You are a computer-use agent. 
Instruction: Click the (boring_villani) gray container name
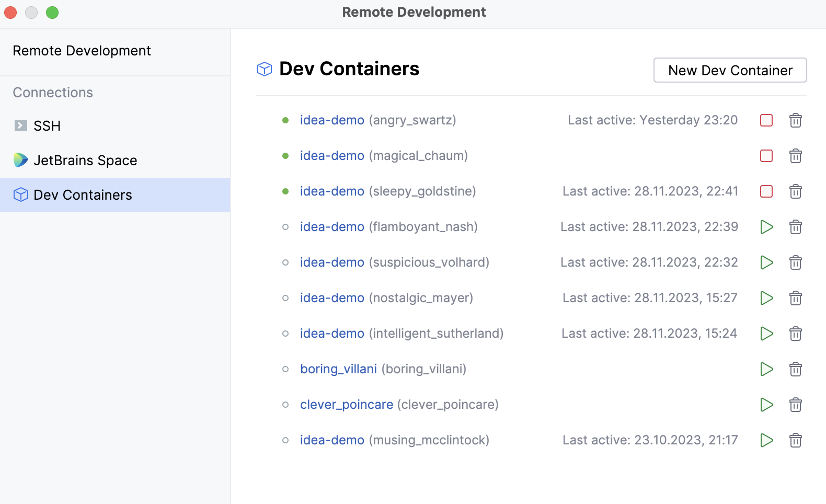point(424,369)
